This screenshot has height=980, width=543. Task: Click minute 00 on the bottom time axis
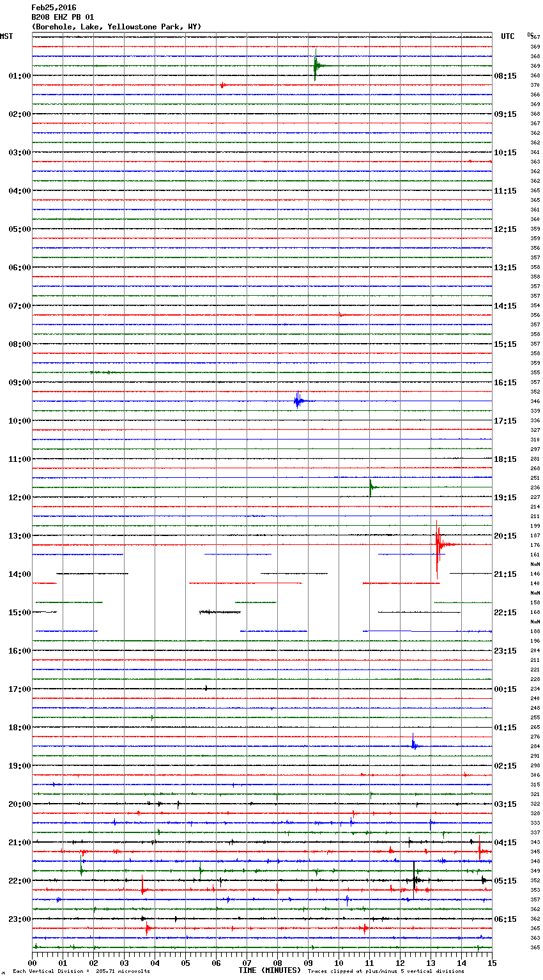[x=33, y=963]
